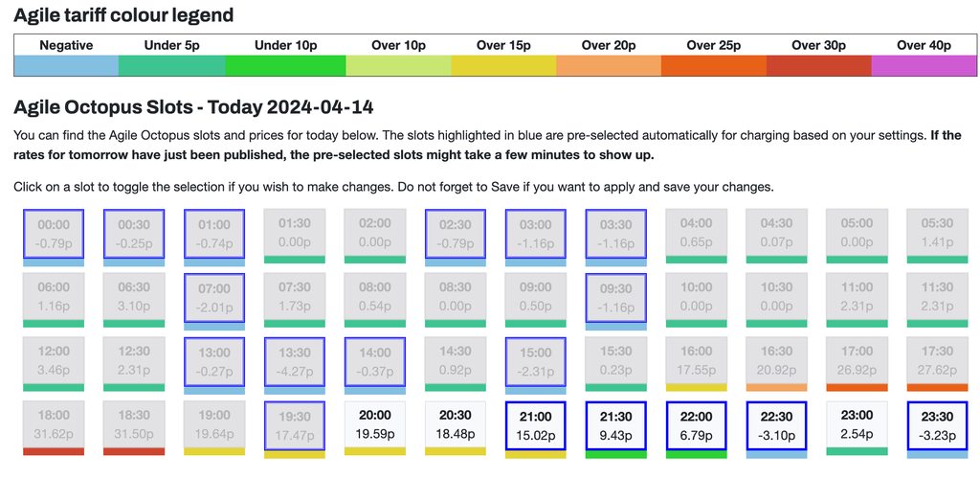Click the 13:30 slot at -4.27p
Screen dimensions: 980x479
pyautogui.click(x=294, y=361)
